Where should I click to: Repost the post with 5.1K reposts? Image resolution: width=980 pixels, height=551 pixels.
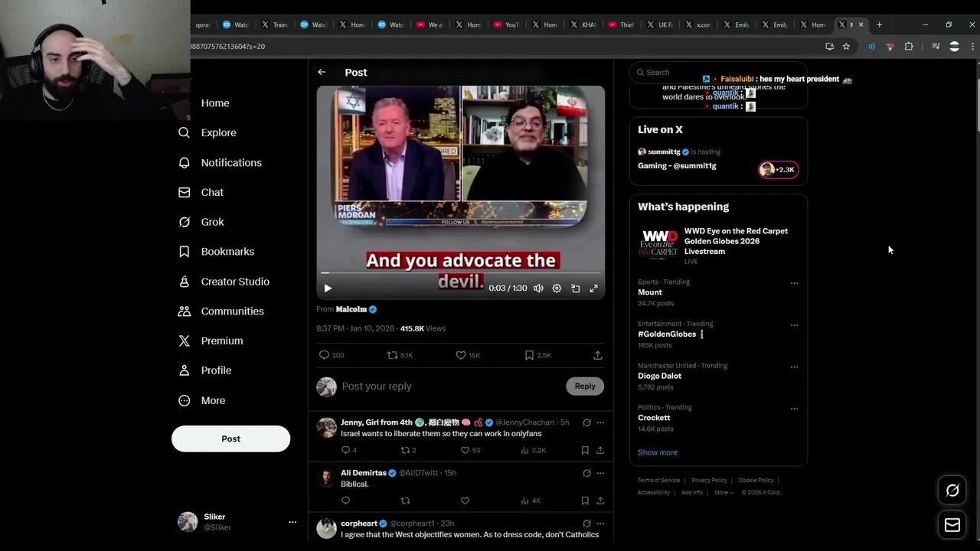point(400,355)
